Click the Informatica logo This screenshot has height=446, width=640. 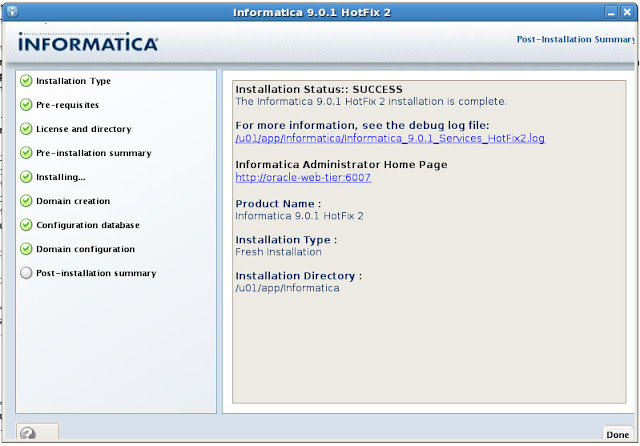tap(88, 42)
